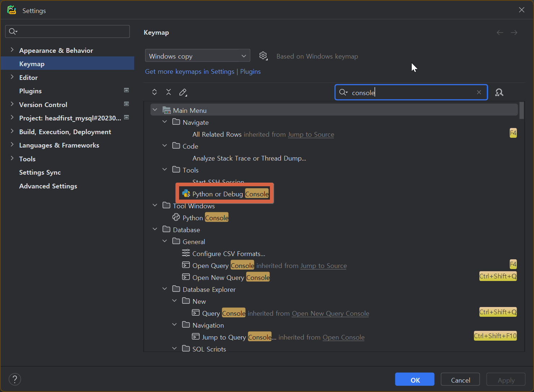
Task: Follow the Open New Query Console link
Action: [x=331, y=313]
